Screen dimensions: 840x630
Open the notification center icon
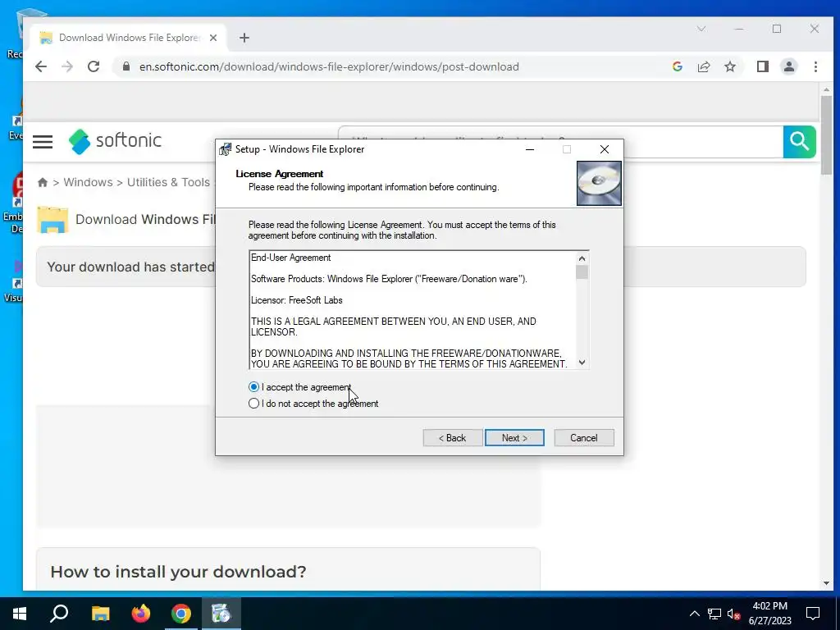[x=813, y=614]
